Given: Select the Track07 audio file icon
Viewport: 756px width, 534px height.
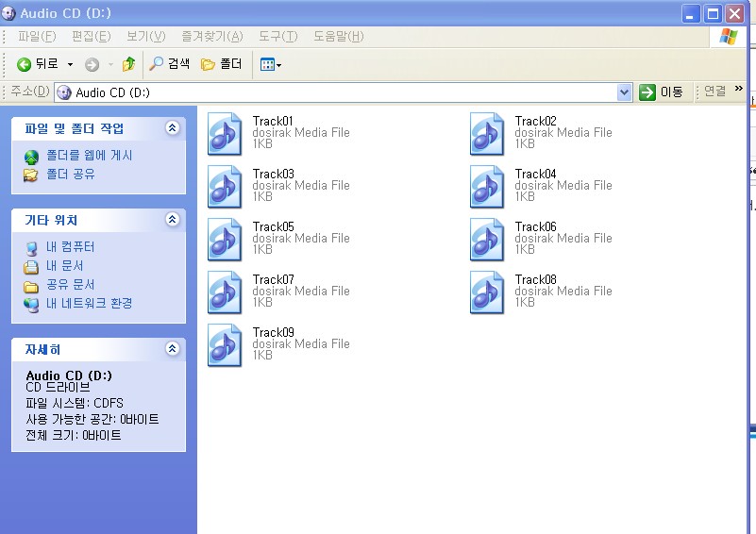Looking at the screenshot, I should [x=225, y=292].
